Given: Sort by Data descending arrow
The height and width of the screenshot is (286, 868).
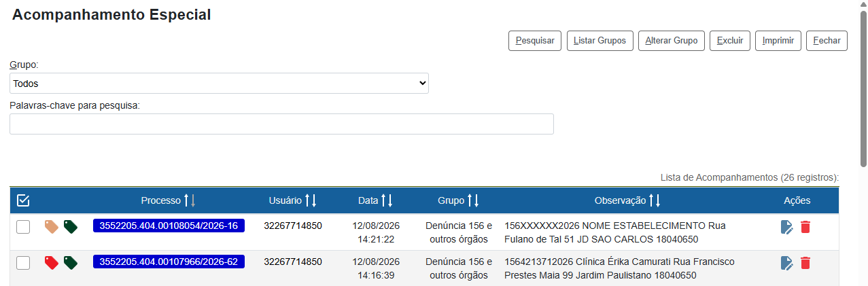Looking at the screenshot, I should pos(390,200).
